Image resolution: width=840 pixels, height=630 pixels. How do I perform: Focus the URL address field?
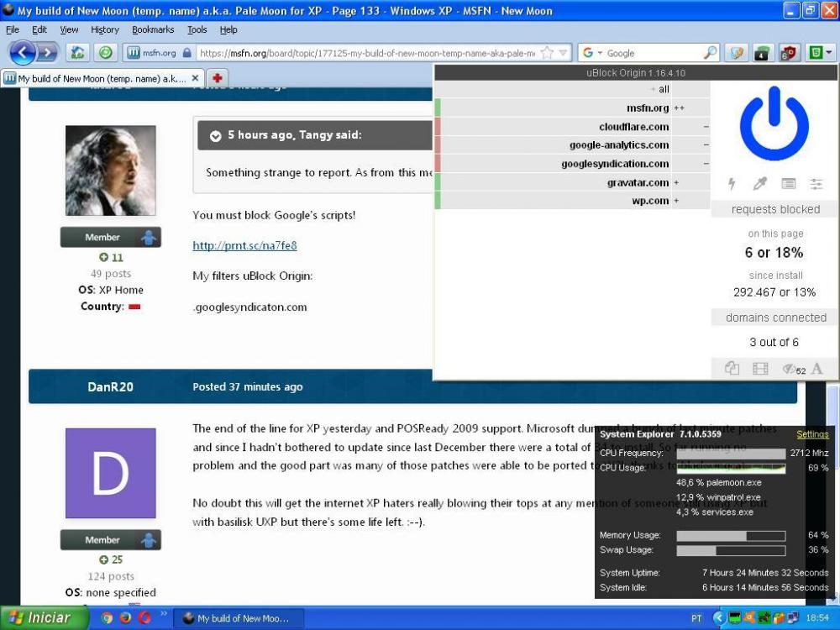coord(367,52)
